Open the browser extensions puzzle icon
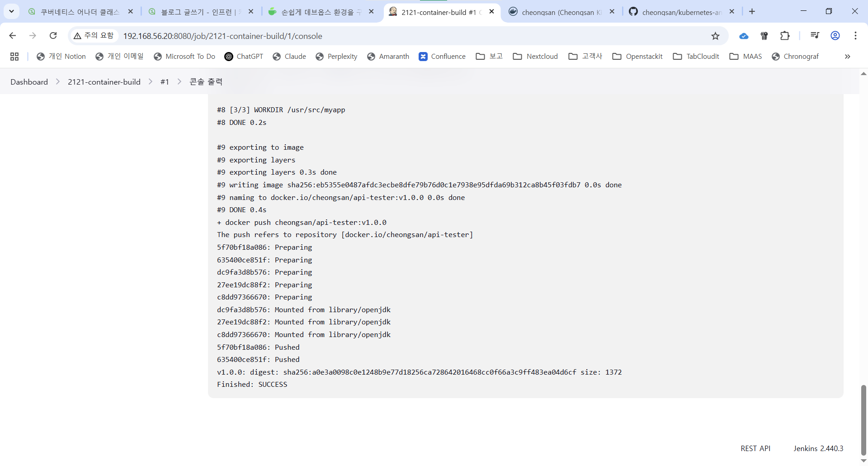 (x=785, y=36)
